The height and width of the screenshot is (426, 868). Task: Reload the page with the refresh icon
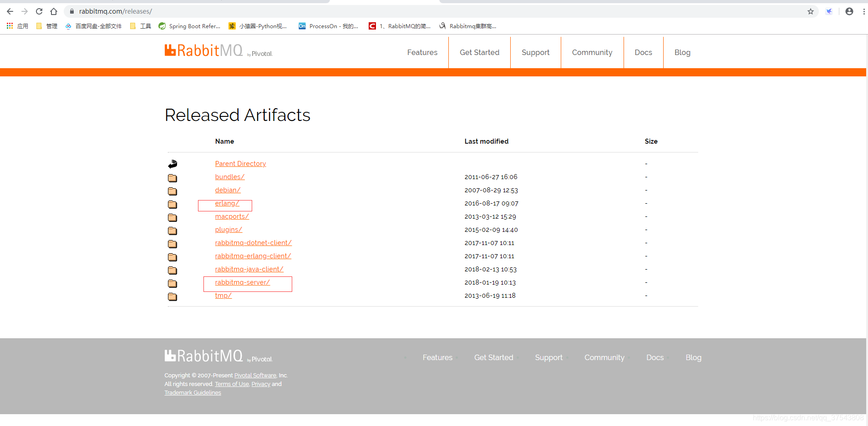tap(39, 11)
